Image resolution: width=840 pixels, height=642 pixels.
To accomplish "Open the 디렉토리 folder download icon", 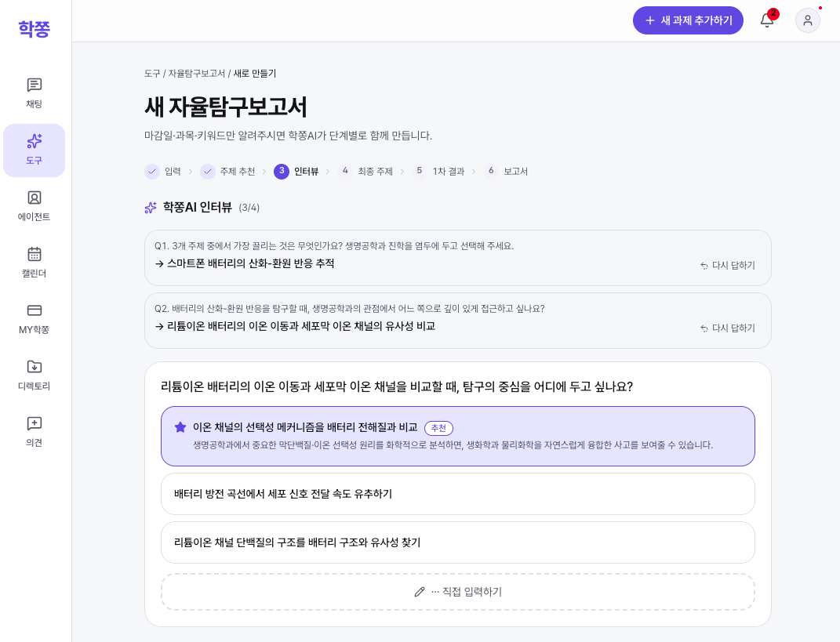I will pos(35,367).
